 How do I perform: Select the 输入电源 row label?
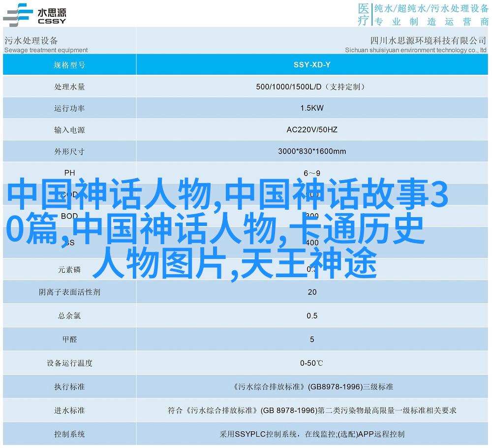(x=69, y=130)
